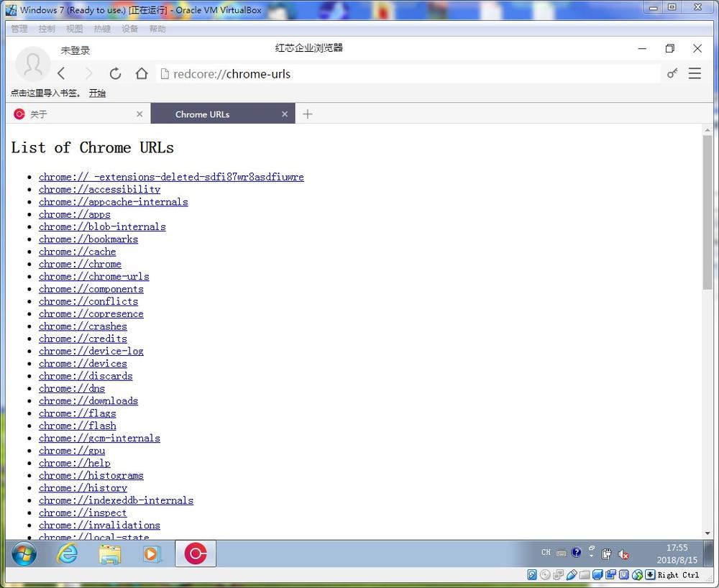The width and height of the screenshot is (719, 588).
Task: Open chrome://bookmarks link
Action: pos(88,239)
